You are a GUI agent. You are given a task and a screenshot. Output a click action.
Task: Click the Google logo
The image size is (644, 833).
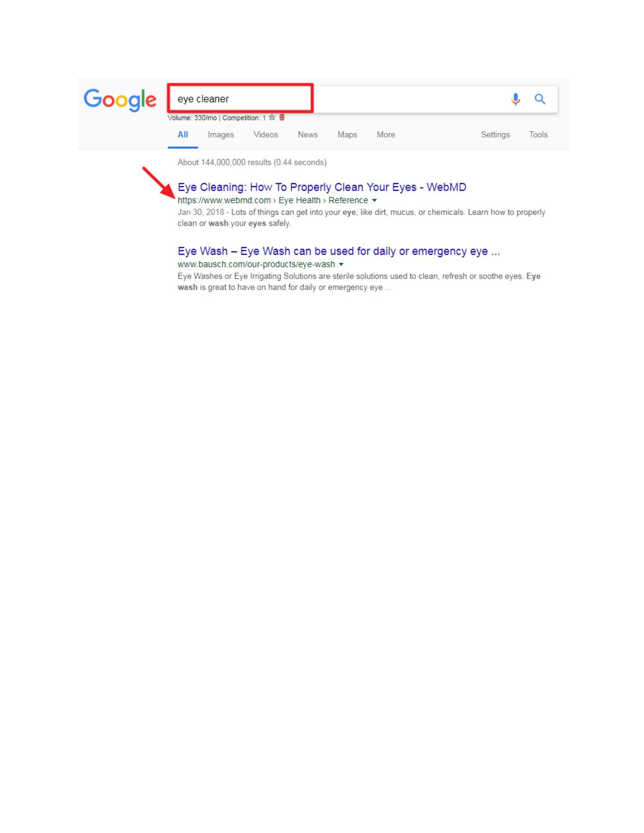pyautogui.click(x=120, y=100)
